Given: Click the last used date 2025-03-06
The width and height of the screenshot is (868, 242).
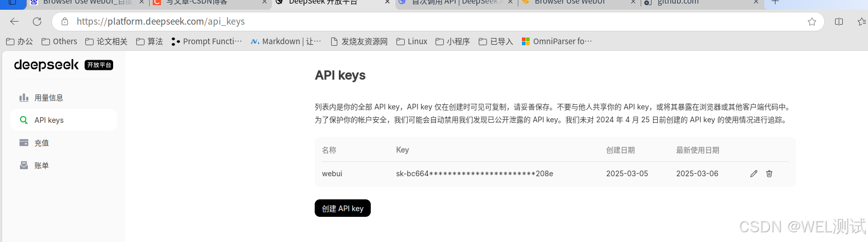Looking at the screenshot, I should 697,174.
